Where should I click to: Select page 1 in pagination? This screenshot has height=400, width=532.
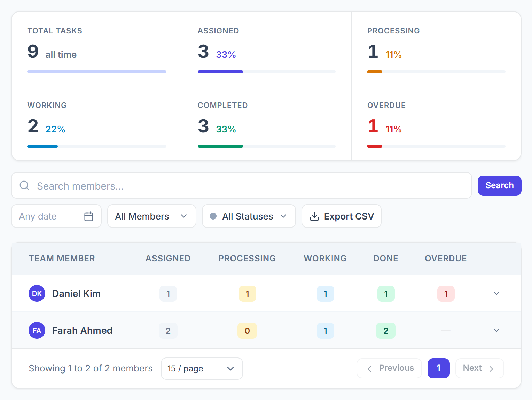(438, 368)
